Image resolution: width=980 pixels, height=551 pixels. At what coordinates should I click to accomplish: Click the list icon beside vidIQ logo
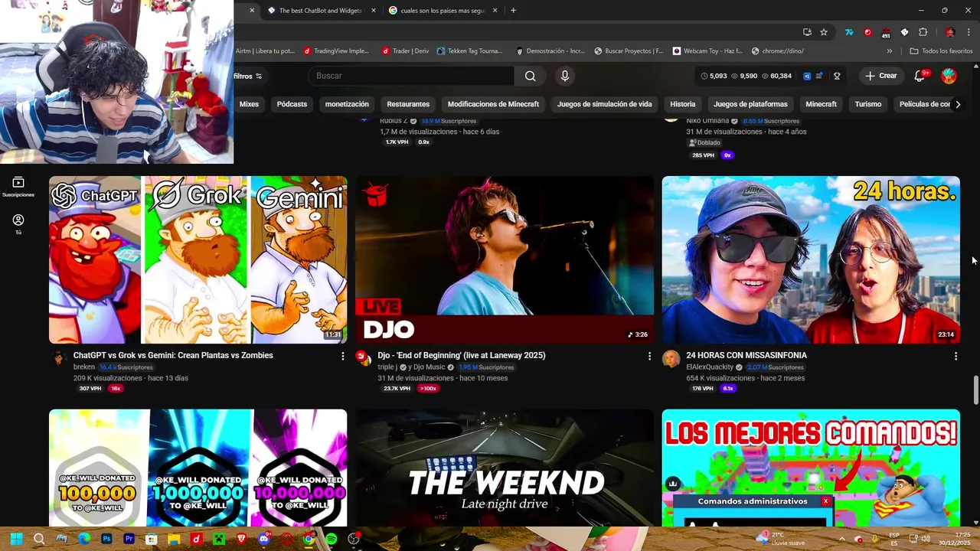coord(819,76)
